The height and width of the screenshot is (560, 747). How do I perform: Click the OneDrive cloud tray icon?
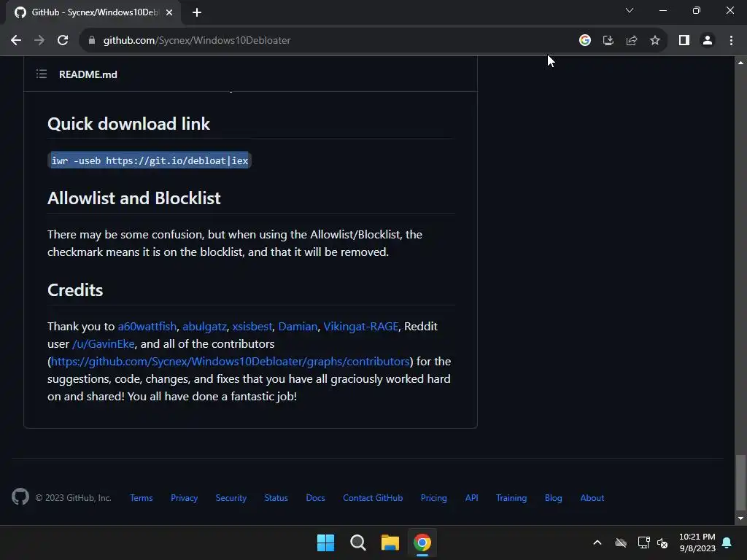click(621, 542)
